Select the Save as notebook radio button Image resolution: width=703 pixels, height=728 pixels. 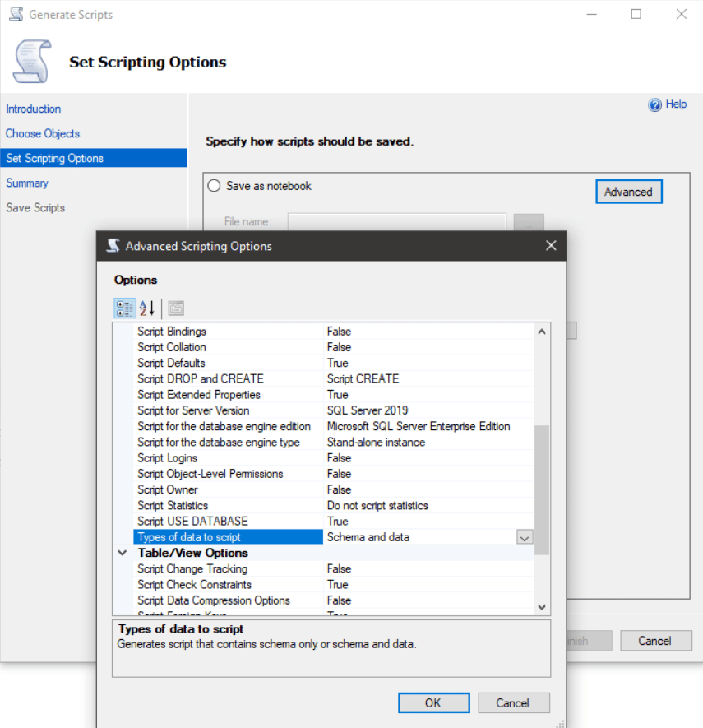(213, 185)
